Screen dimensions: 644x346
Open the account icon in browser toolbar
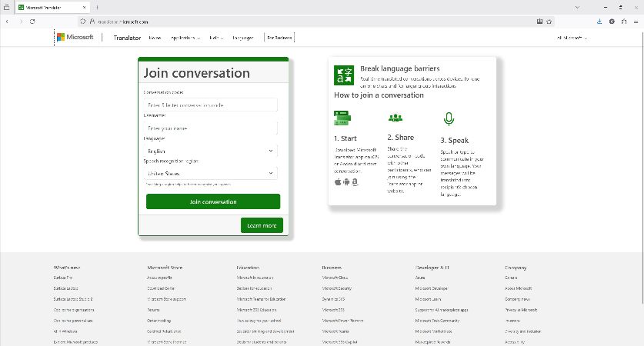click(x=612, y=22)
